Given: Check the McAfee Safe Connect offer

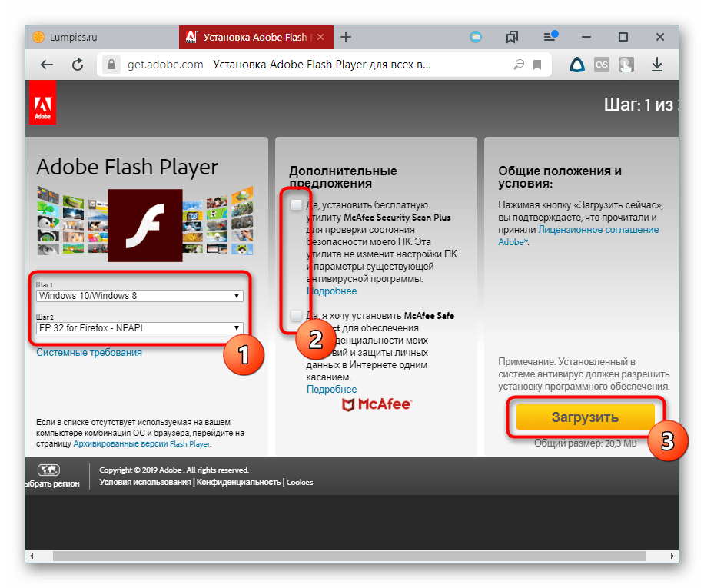Looking at the screenshot, I should click(296, 316).
